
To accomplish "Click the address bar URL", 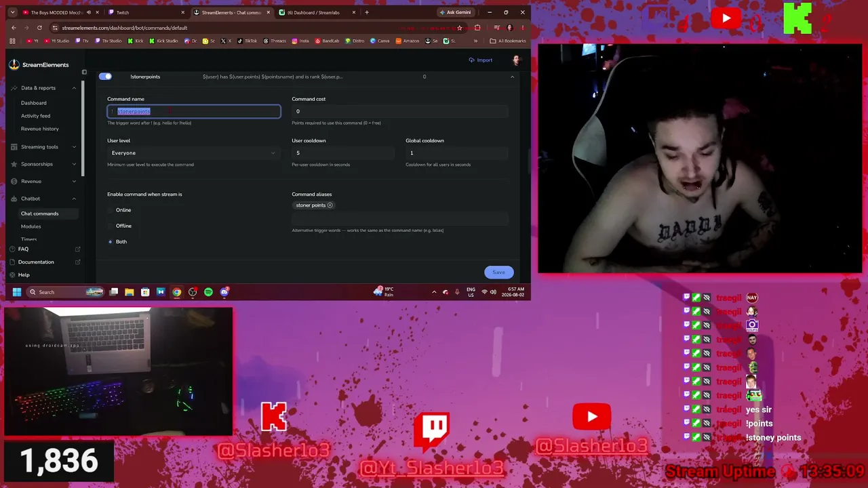I will tap(124, 28).
